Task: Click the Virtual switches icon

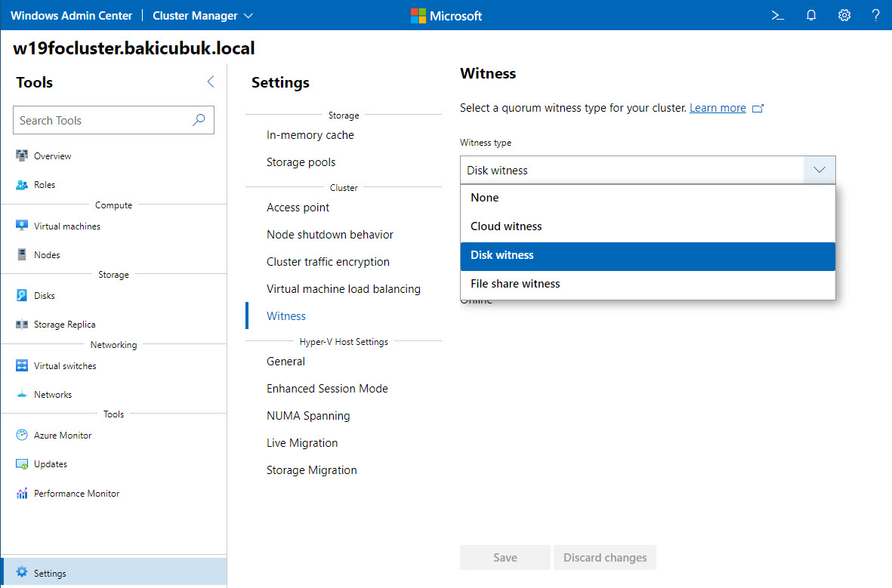Action: [x=22, y=365]
